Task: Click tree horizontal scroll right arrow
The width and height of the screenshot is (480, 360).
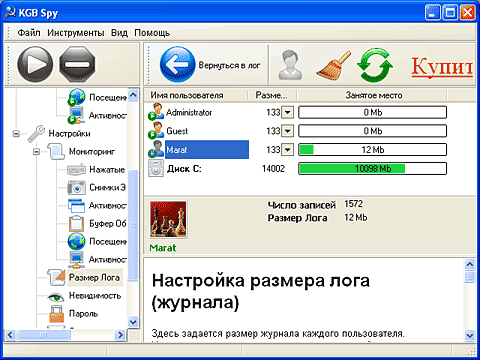Action: 121,335
